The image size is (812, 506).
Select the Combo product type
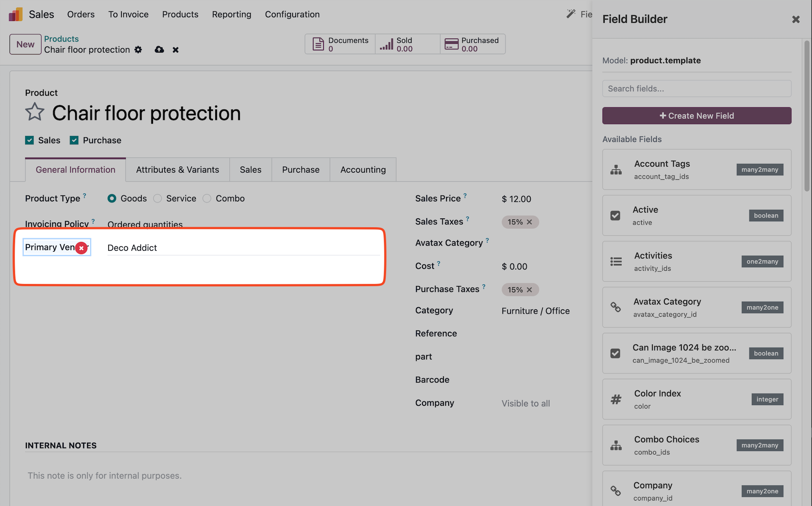(x=207, y=198)
